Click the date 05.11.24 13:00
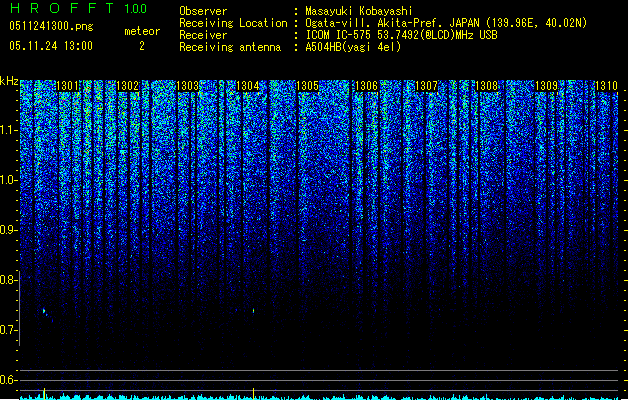This screenshot has height=400, width=629. (51, 46)
